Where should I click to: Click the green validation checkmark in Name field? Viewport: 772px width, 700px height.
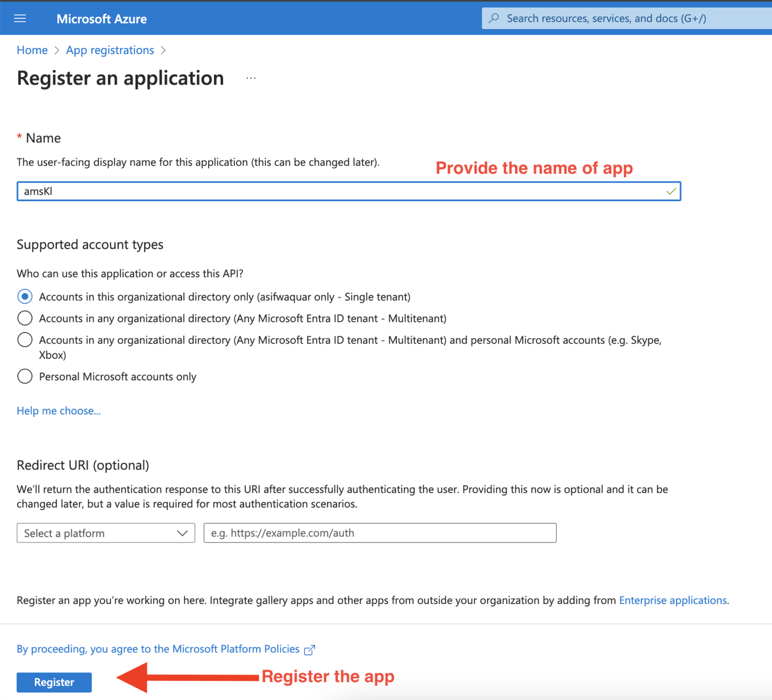point(670,191)
